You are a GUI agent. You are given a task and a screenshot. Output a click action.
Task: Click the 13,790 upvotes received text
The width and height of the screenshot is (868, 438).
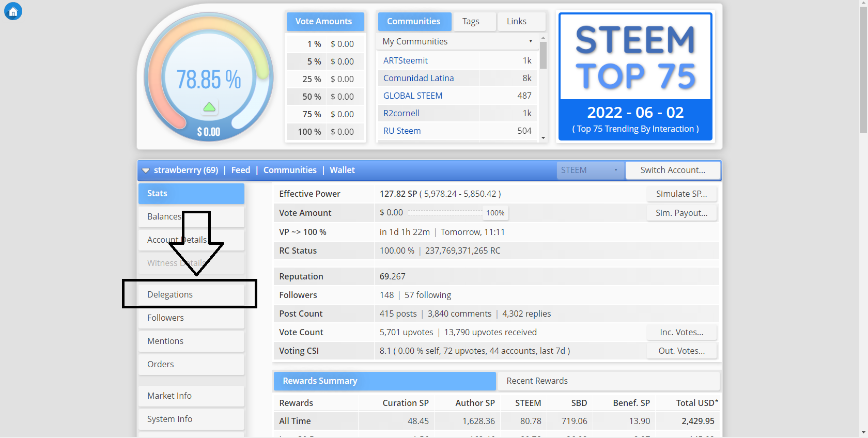490,332
